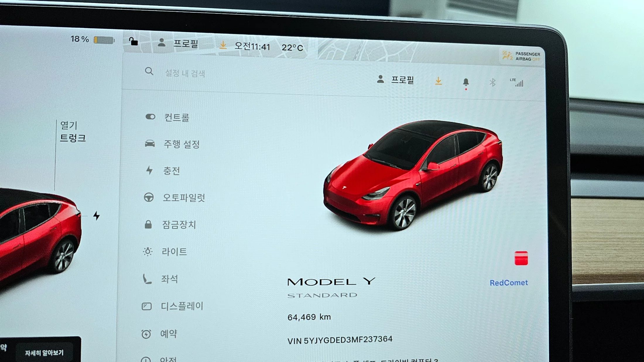Viewport: 644px width, 362px height.
Task: Click the settings search magnifier icon
Action: tap(149, 71)
